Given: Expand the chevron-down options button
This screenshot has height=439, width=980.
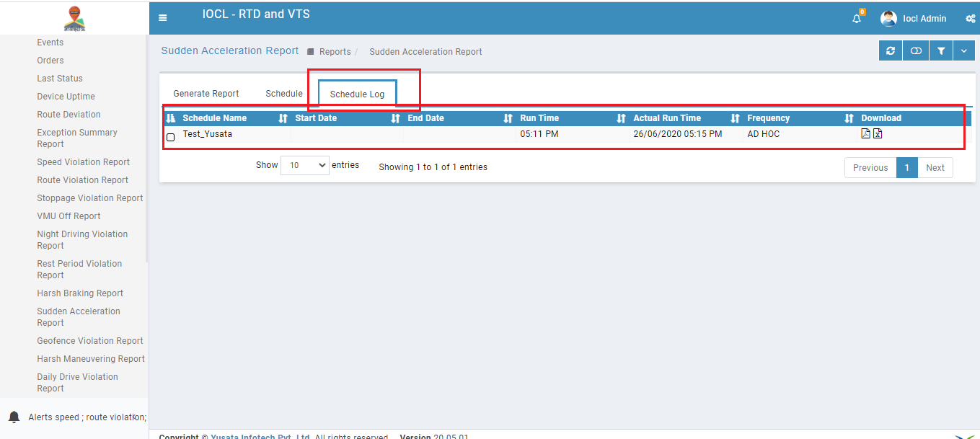Looking at the screenshot, I should [963, 51].
